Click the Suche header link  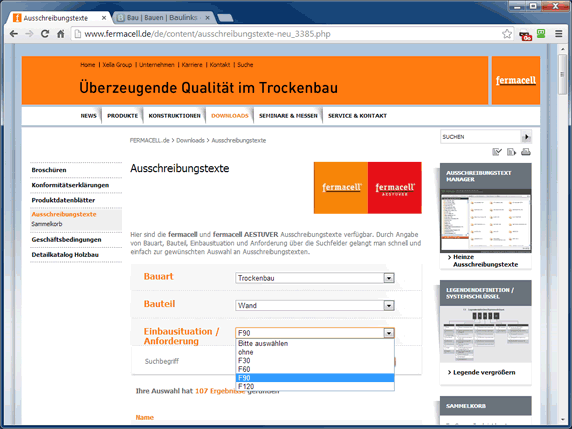tap(245, 65)
